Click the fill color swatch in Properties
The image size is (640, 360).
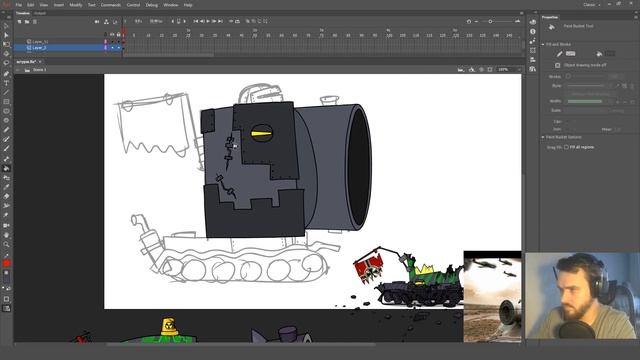(x=610, y=54)
